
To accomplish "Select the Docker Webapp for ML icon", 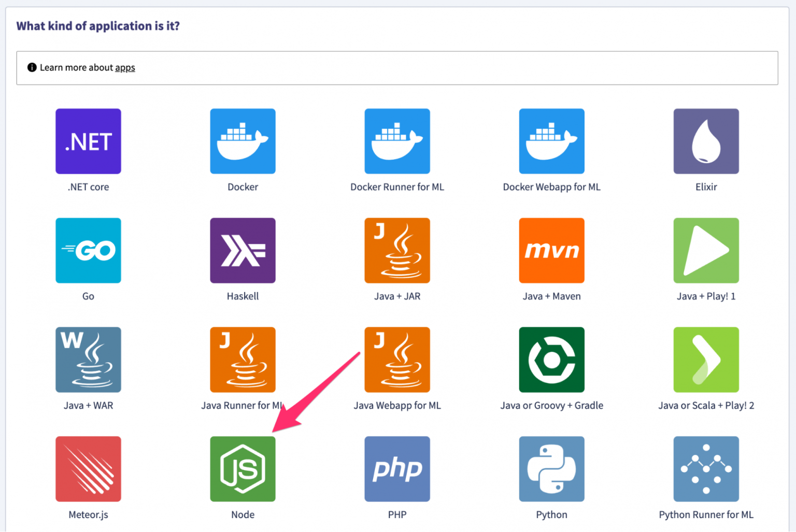I will coord(551,141).
